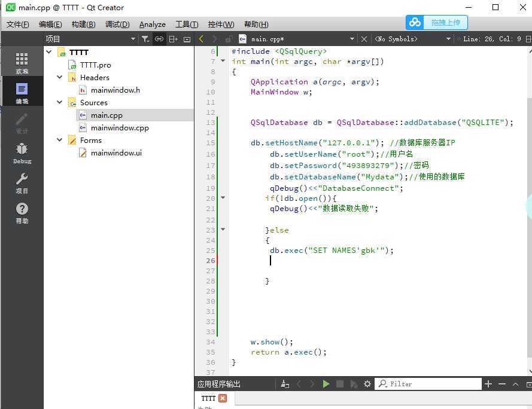The image size is (532, 409).
Task: Click the output Filter input field
Action: point(428,384)
